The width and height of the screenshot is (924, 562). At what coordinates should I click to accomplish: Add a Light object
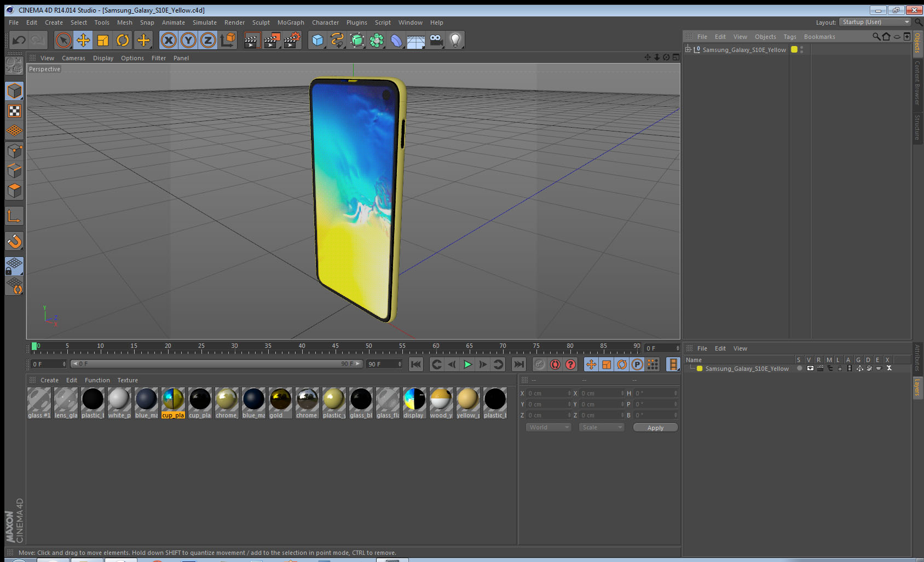pos(455,40)
